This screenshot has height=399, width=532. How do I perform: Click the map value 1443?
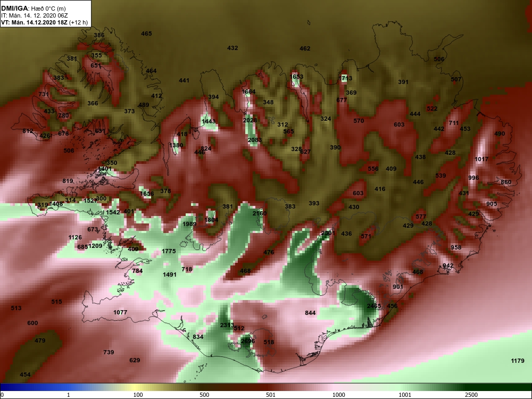(209, 121)
